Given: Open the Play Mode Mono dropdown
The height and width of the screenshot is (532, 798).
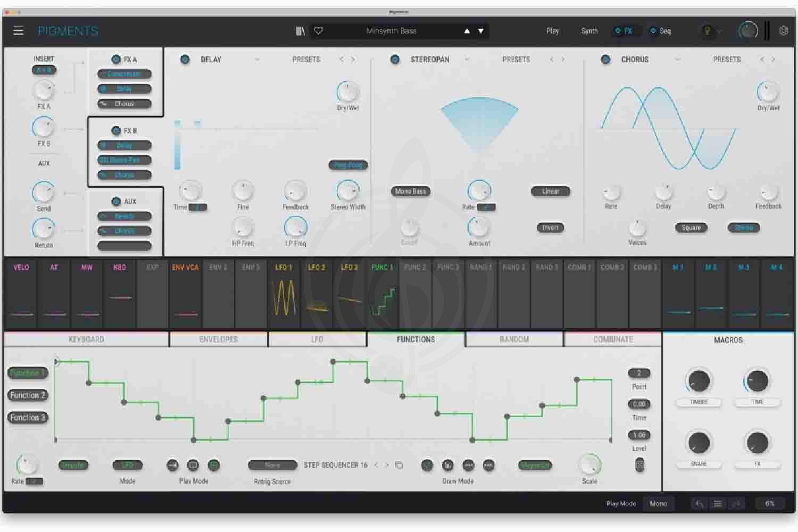Looking at the screenshot, I should (x=658, y=503).
